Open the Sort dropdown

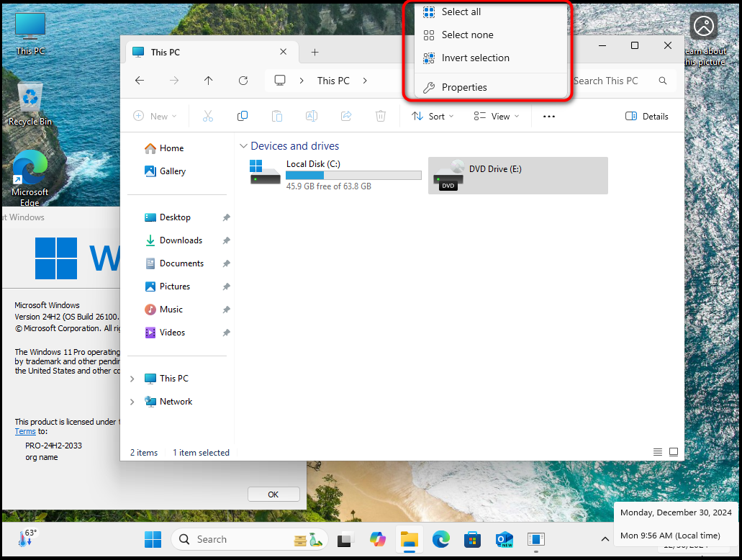(x=433, y=117)
